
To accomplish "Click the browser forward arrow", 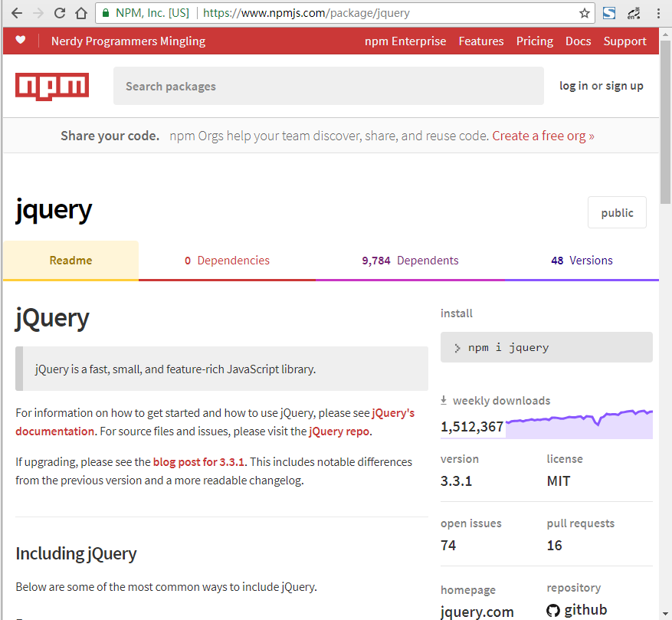I will point(38,13).
